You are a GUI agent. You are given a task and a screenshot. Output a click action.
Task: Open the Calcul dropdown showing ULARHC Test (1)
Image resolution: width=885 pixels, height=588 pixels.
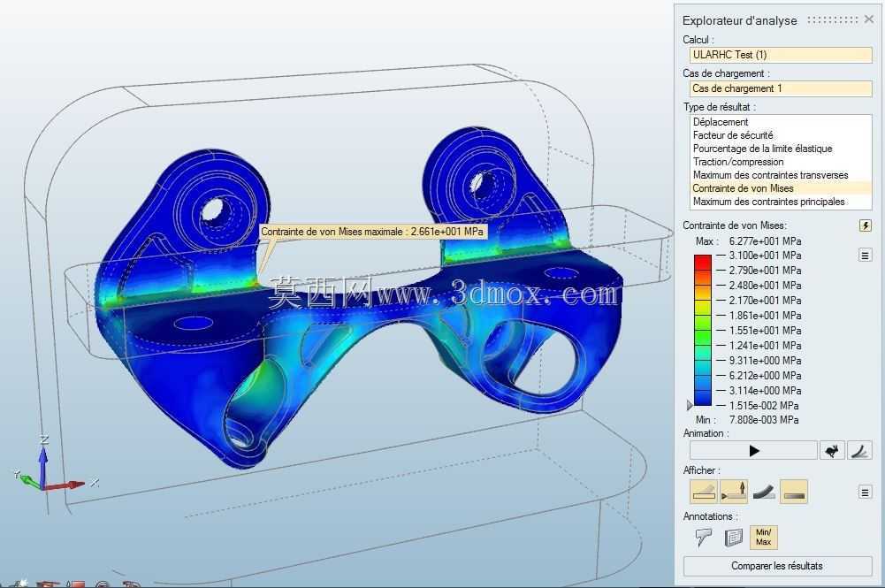781,55
